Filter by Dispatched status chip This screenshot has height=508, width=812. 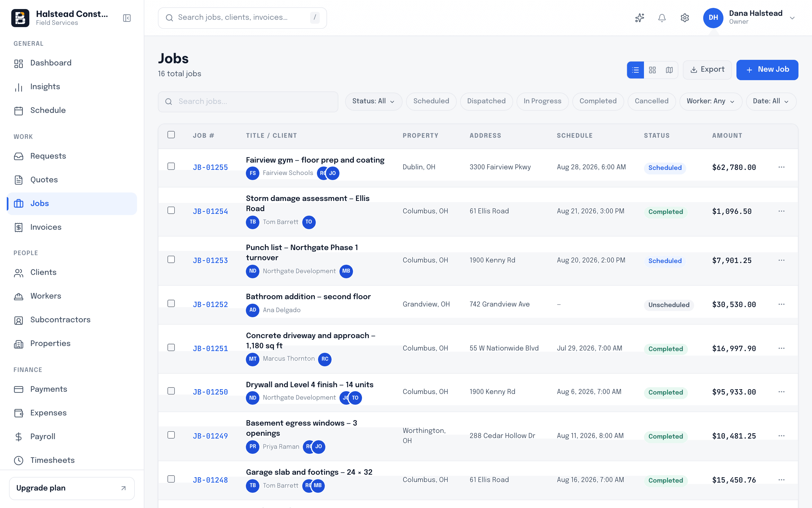coord(486,102)
